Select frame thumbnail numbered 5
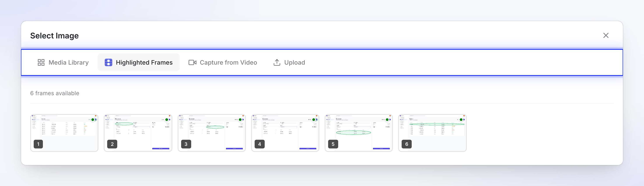This screenshot has height=186, width=644. [x=359, y=133]
